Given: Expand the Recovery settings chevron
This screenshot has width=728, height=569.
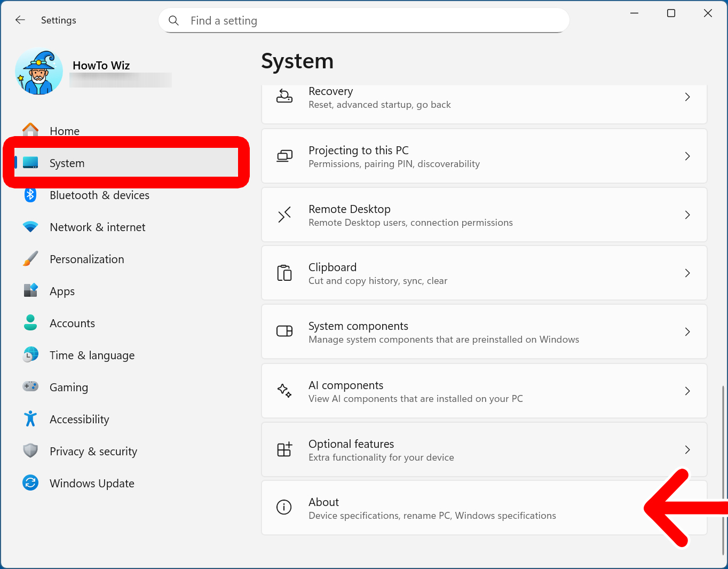Looking at the screenshot, I should [x=687, y=97].
